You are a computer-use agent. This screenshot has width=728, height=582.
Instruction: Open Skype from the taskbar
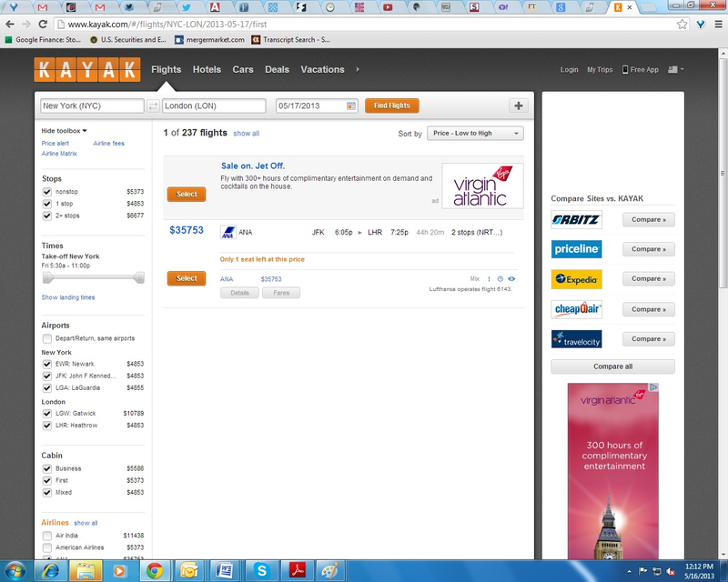pos(261,571)
